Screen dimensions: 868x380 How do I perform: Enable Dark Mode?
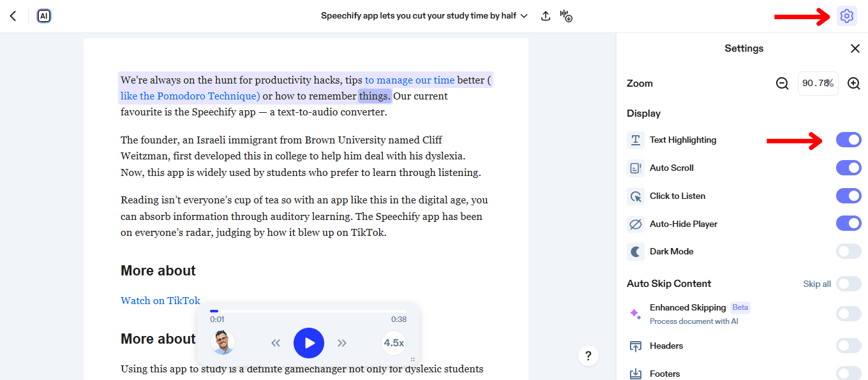[x=848, y=251]
